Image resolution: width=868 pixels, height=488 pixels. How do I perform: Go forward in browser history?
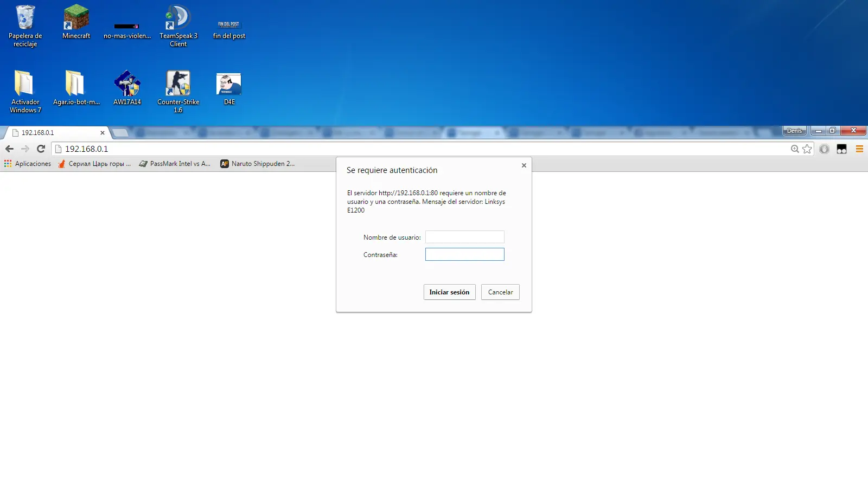25,149
